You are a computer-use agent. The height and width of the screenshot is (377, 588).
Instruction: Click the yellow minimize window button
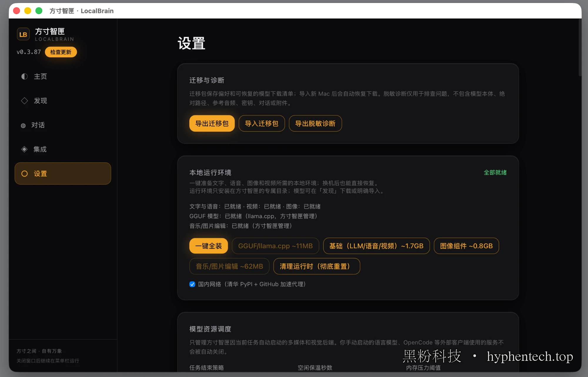pyautogui.click(x=28, y=11)
